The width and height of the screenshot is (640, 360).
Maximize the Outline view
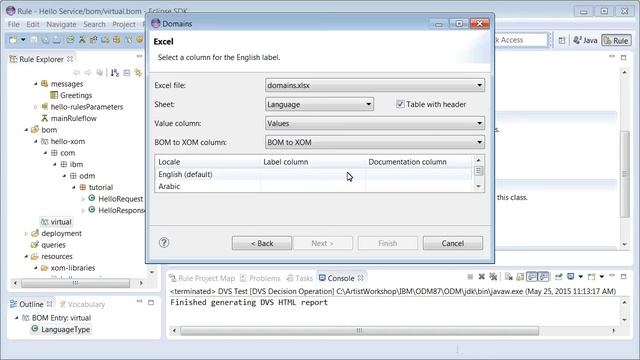pyautogui.click(x=151, y=302)
